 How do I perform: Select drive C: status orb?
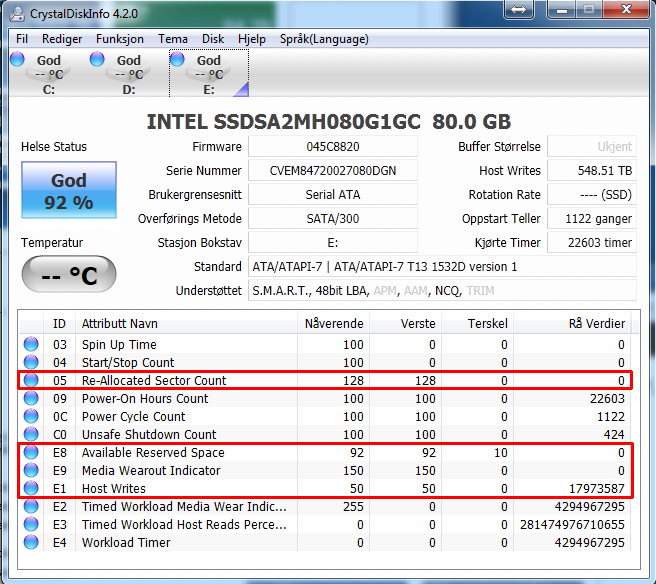tap(17, 59)
